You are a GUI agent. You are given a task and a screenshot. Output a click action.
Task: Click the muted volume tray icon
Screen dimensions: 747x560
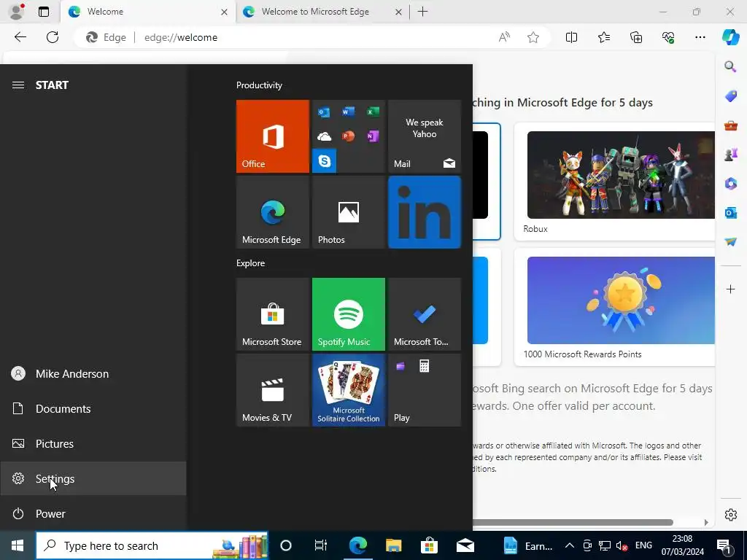tap(622, 545)
